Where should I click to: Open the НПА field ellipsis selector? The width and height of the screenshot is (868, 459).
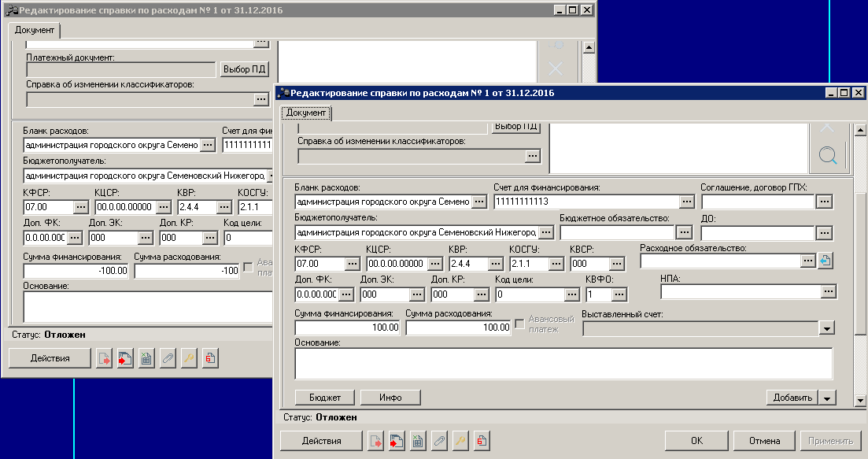[827, 291]
